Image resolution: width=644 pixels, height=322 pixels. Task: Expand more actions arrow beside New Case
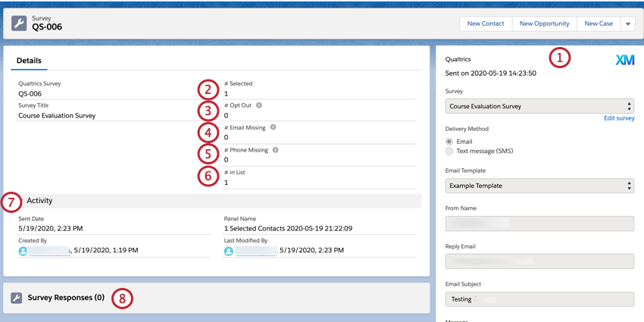pyautogui.click(x=628, y=24)
